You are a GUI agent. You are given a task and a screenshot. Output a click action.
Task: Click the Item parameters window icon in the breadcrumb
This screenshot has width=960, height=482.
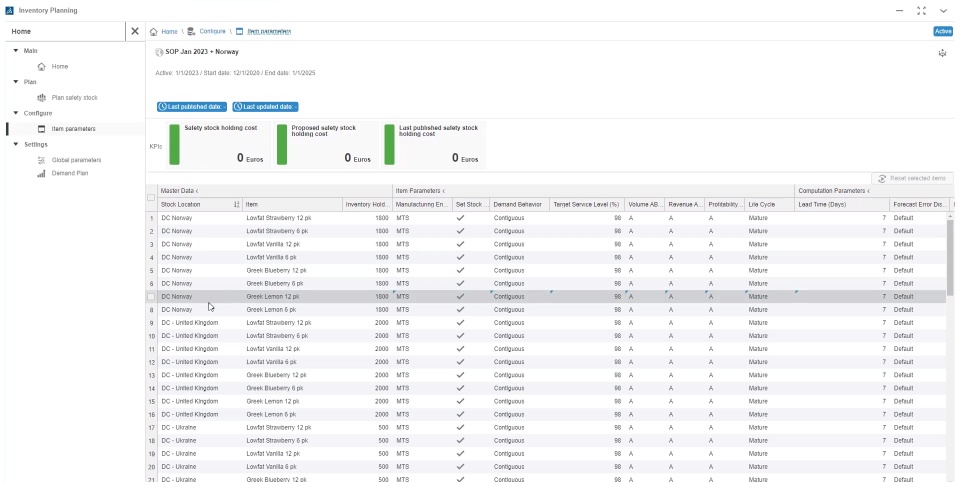(x=239, y=31)
